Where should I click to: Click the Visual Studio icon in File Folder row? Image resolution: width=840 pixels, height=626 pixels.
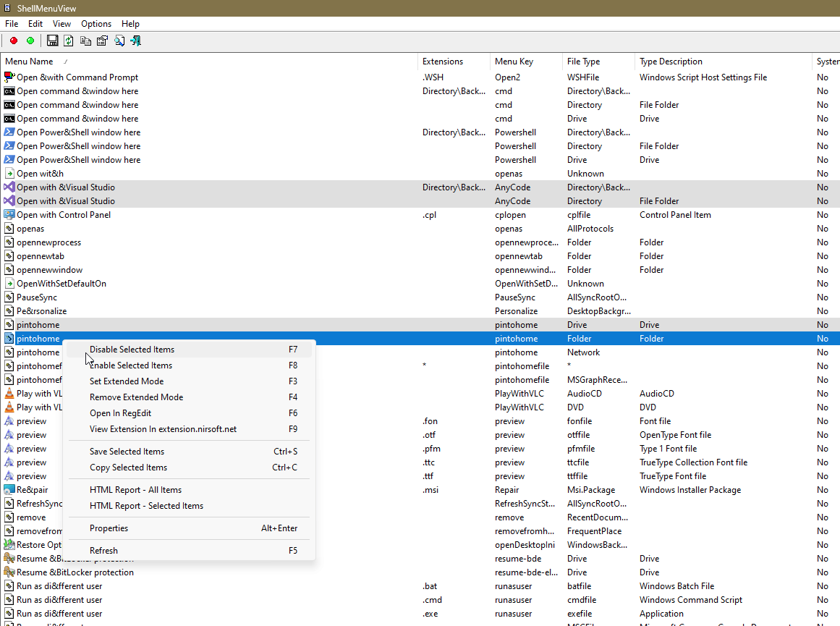tap(9, 201)
